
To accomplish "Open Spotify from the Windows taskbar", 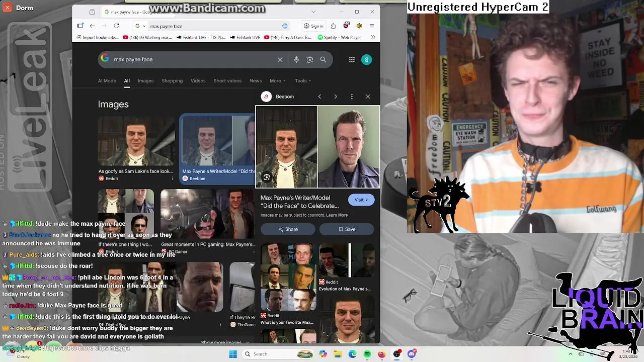I will 367,354.
